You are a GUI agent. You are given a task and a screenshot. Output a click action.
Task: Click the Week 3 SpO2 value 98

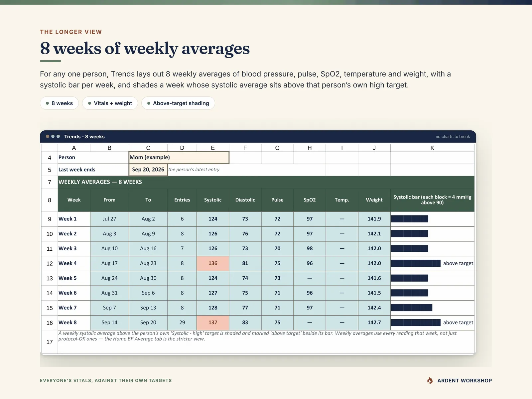(310, 249)
